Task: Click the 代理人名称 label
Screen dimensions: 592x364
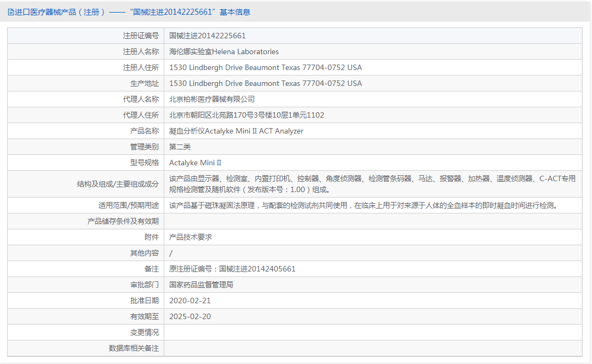Action: (141, 99)
